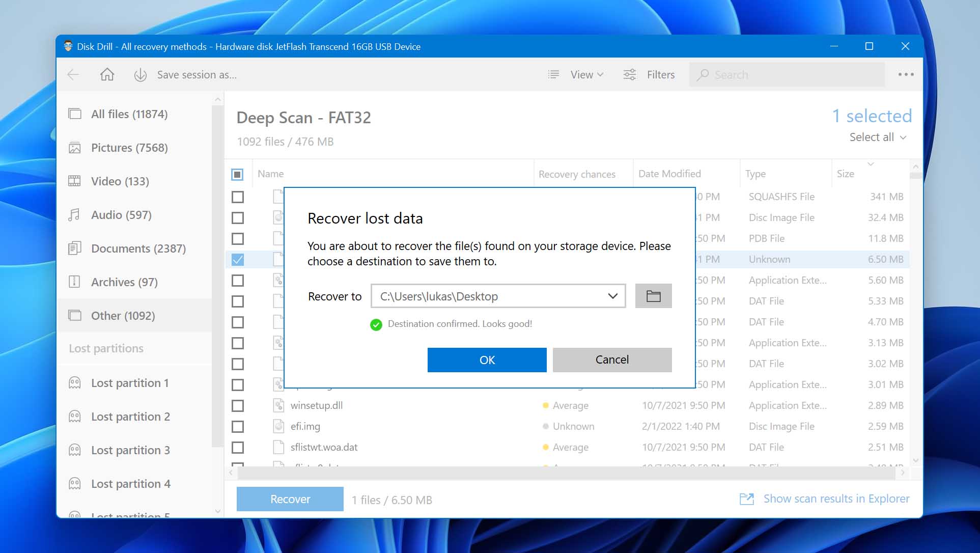Open the Recover to destination dropdown arrow
980x553 pixels.
613,296
